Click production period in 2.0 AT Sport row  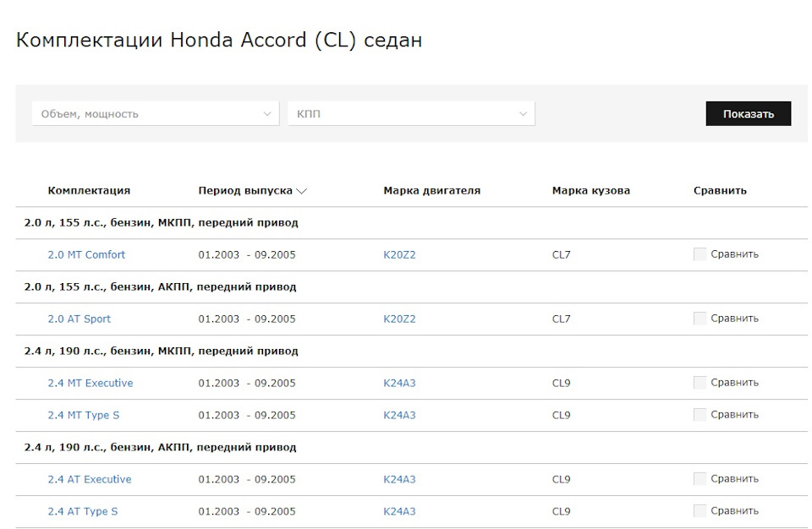[247, 319]
